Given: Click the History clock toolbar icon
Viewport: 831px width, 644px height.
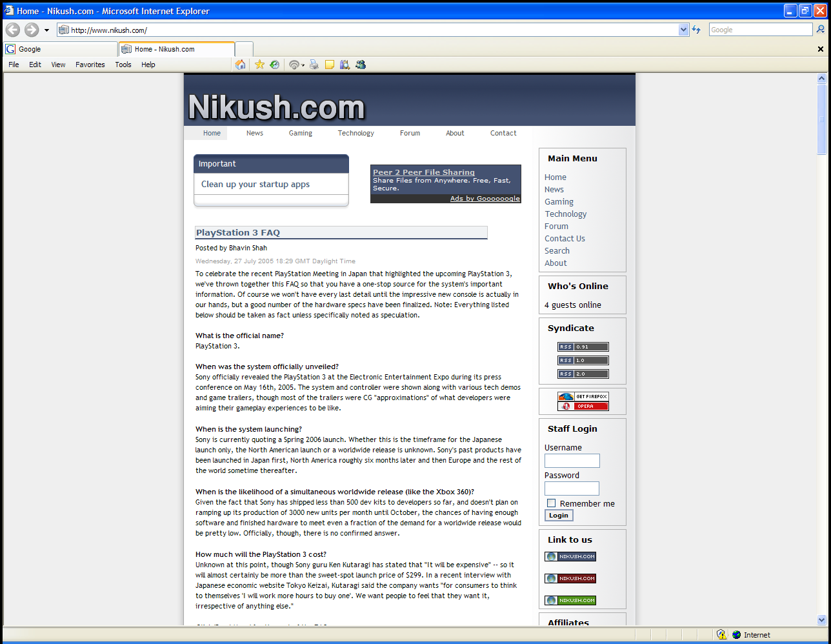Looking at the screenshot, I should pyautogui.click(x=274, y=65).
